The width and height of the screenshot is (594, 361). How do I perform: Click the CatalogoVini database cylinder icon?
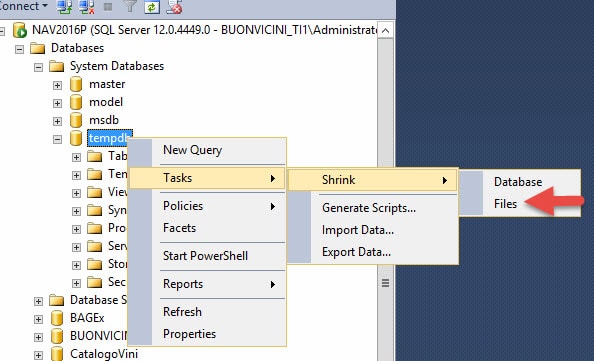tap(57, 354)
